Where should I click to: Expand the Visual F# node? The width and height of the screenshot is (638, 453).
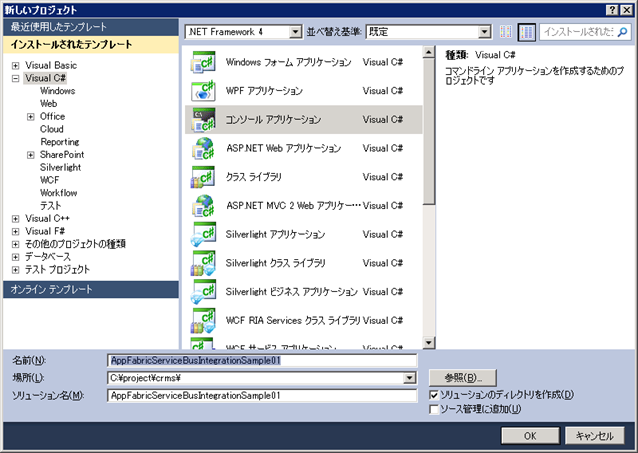pyautogui.click(x=15, y=232)
